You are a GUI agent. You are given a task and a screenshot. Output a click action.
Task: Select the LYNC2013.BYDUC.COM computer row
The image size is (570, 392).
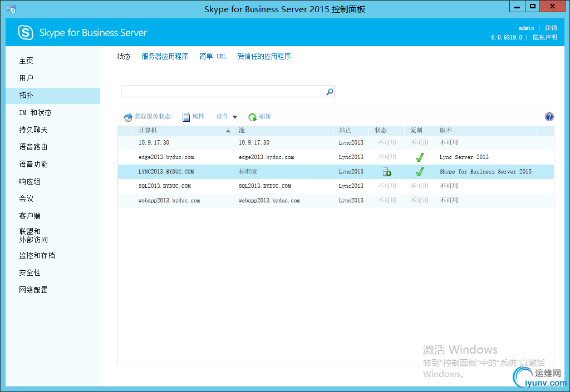pyautogui.click(x=336, y=172)
